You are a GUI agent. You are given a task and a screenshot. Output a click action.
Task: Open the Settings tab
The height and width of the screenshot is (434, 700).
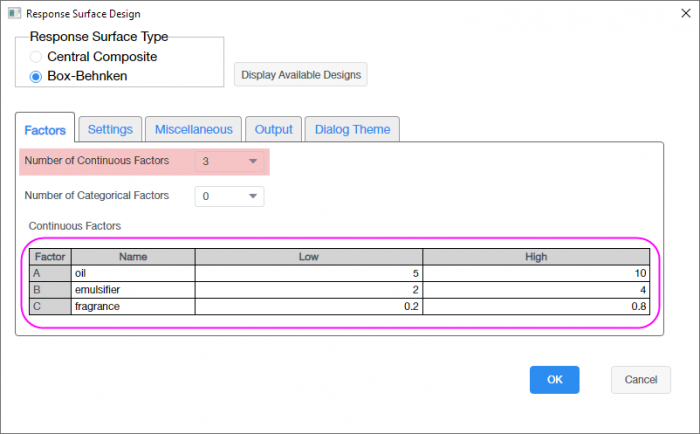click(x=110, y=129)
